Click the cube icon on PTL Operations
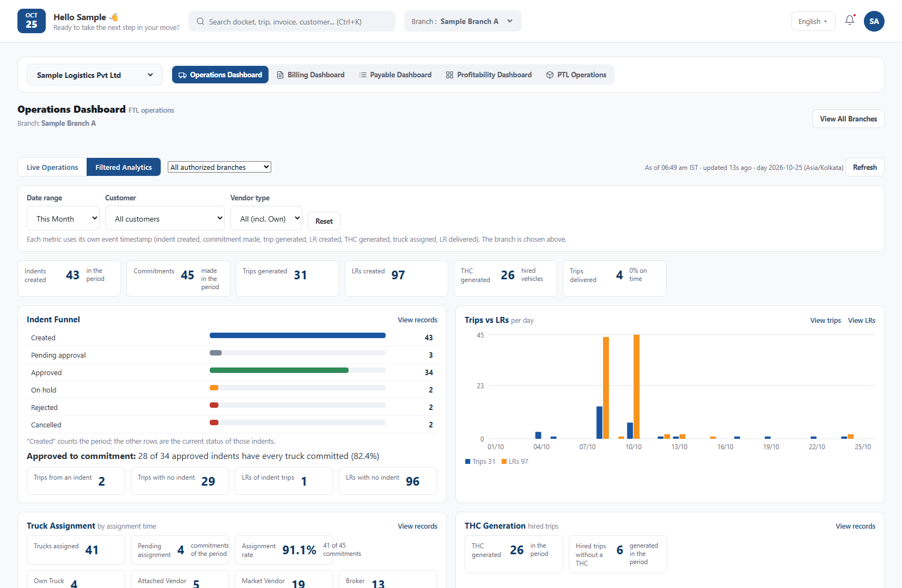Viewport: 902px width, 588px height. [550, 75]
